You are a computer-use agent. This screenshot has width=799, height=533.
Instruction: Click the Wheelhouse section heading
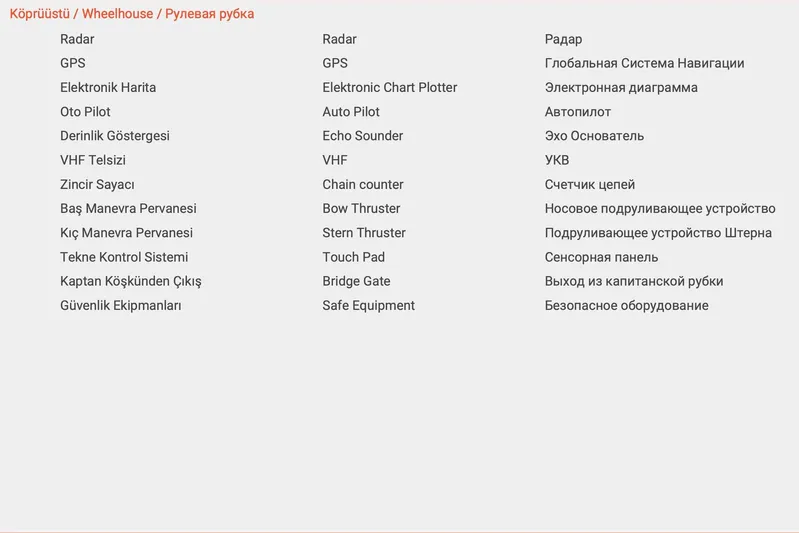131,14
